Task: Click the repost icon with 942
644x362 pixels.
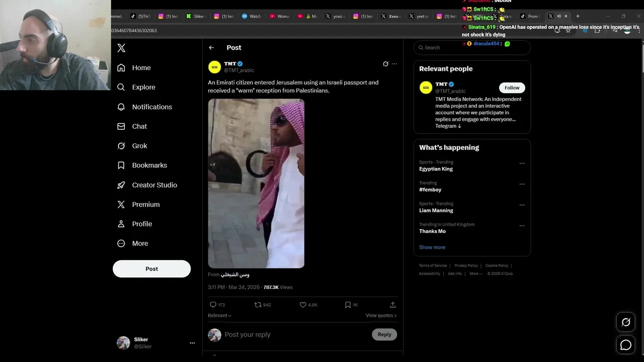Action: [x=262, y=305]
